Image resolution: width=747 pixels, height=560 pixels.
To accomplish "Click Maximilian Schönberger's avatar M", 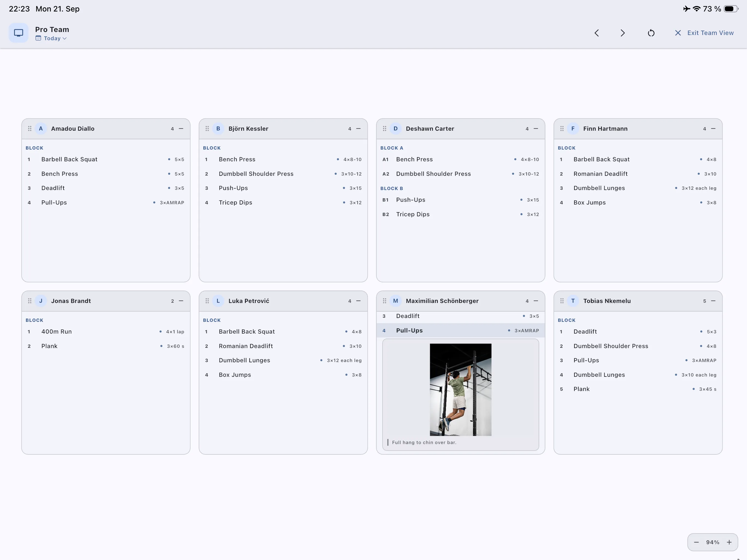I will 395,301.
